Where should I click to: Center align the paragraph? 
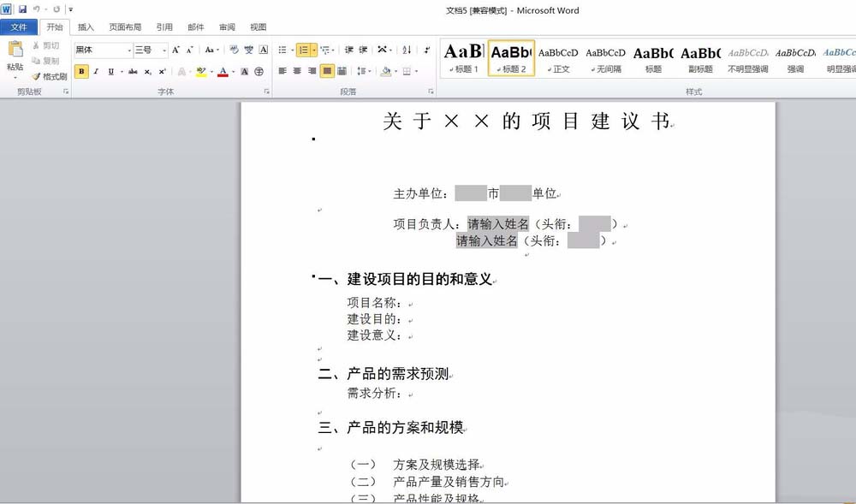pyautogui.click(x=297, y=72)
